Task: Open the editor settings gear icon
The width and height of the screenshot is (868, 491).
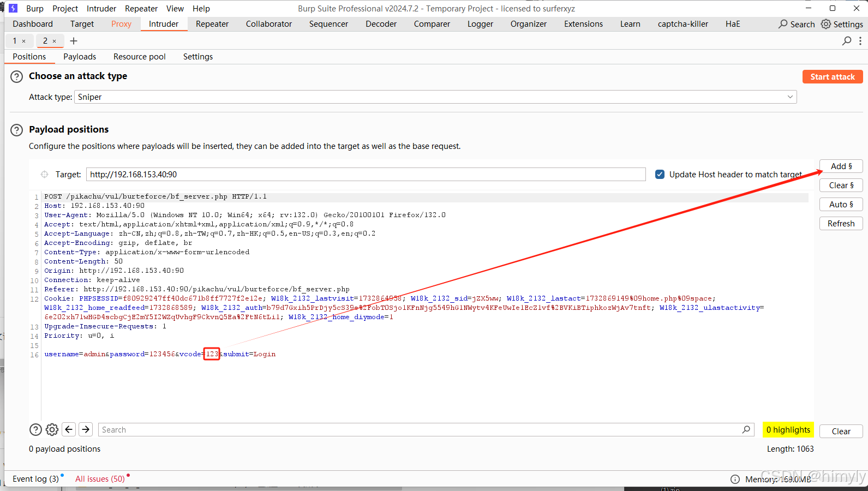Action: [52, 430]
